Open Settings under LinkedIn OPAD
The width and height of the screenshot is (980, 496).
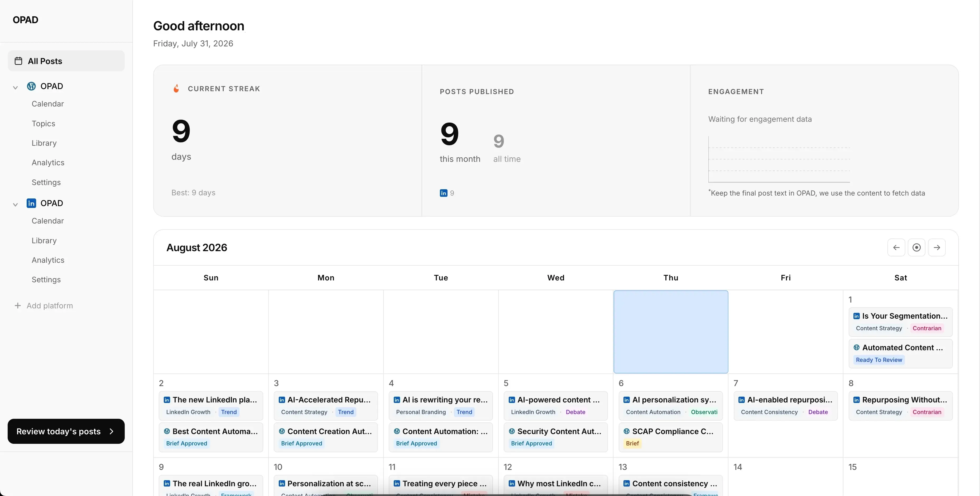coord(46,280)
